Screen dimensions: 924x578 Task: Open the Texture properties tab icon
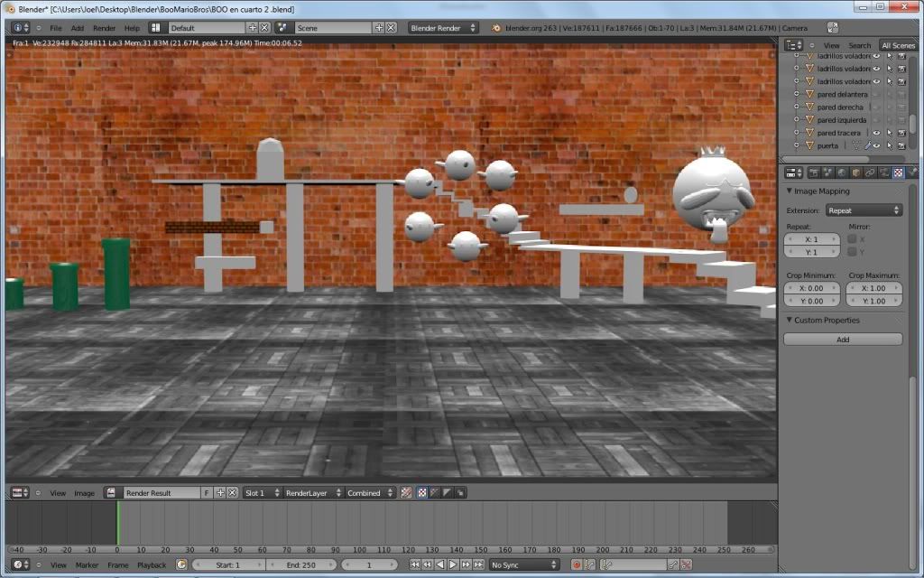click(x=899, y=172)
